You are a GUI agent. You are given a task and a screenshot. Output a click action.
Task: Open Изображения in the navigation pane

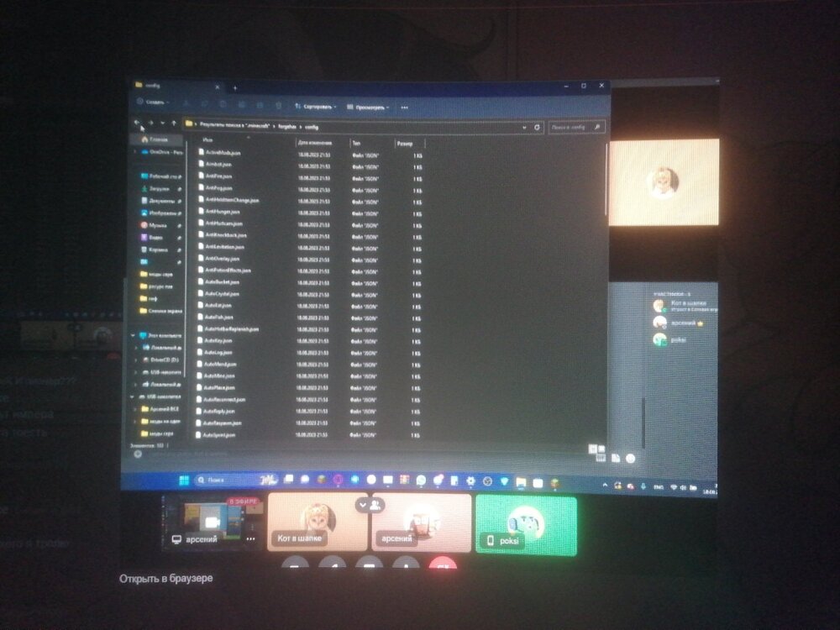pyautogui.click(x=160, y=213)
